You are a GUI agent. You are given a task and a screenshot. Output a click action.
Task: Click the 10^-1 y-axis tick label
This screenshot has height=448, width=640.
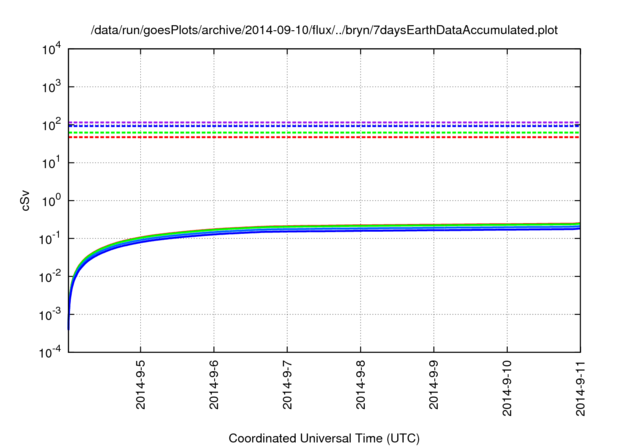coord(50,239)
